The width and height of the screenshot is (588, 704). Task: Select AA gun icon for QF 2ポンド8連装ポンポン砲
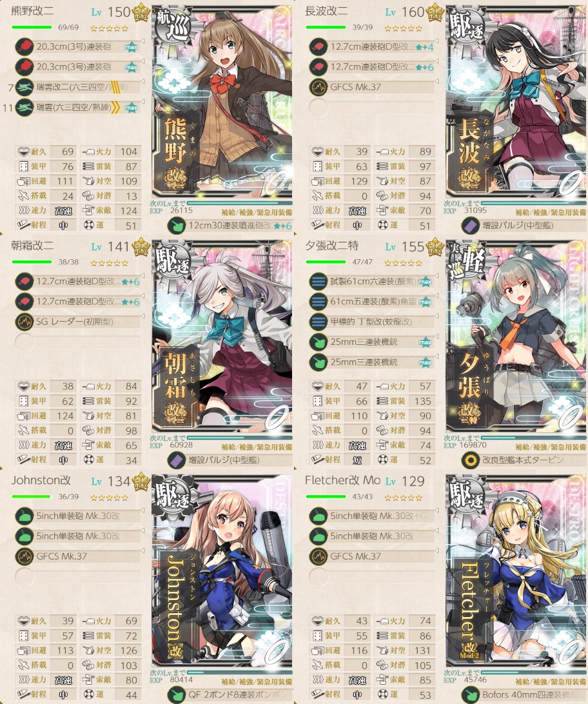(x=177, y=694)
